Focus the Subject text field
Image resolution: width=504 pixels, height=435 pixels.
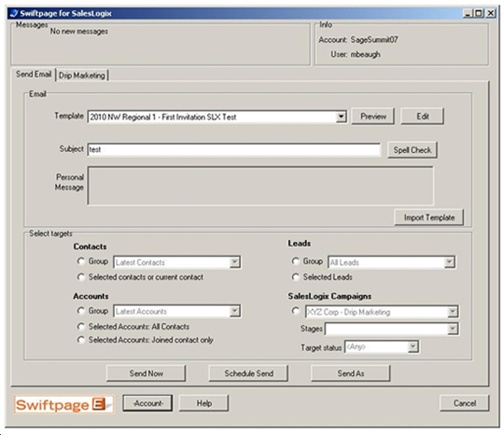pyautogui.click(x=234, y=149)
